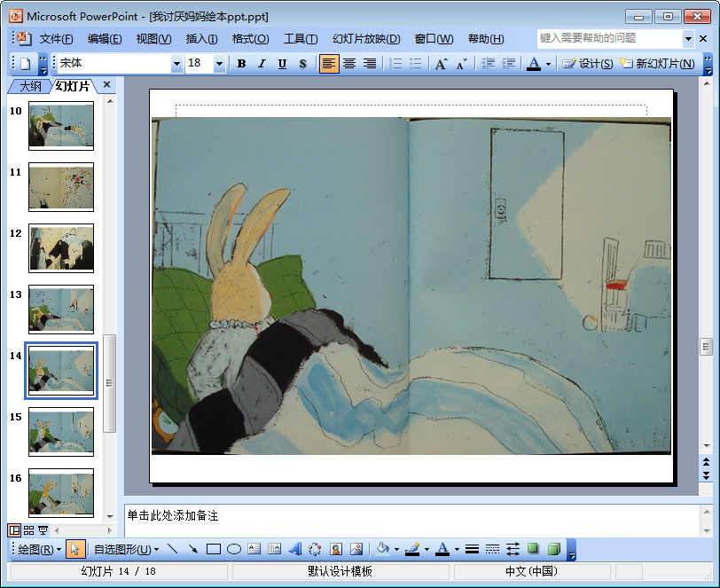This screenshot has width=720, height=588.
Task: Click the New document icon
Action: [25, 63]
